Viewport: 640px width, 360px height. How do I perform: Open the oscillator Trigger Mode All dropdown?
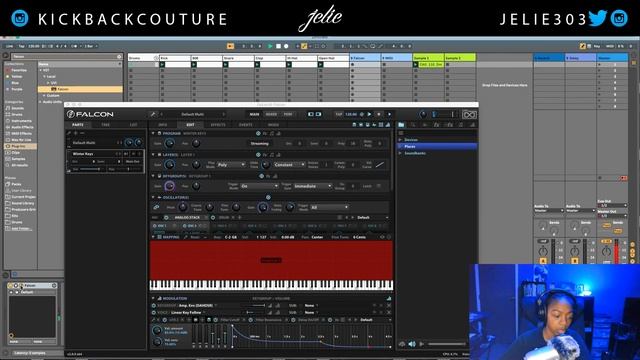(x=329, y=207)
